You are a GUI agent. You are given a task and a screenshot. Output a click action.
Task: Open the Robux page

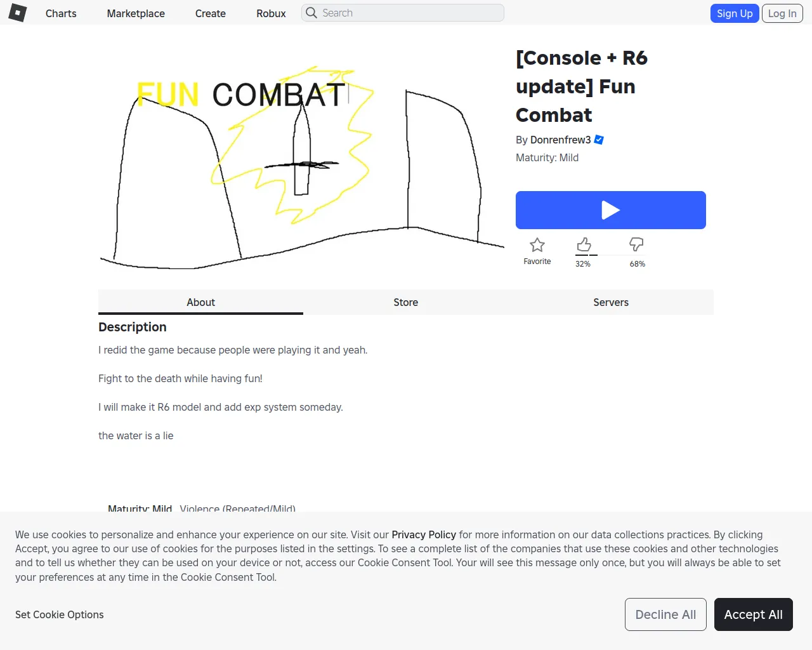(x=271, y=13)
